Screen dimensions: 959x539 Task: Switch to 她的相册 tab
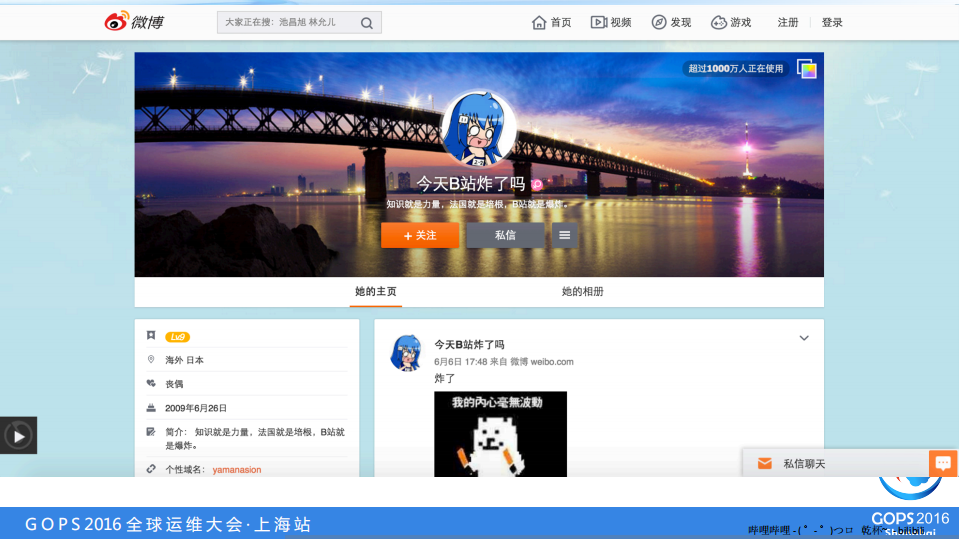(582, 292)
